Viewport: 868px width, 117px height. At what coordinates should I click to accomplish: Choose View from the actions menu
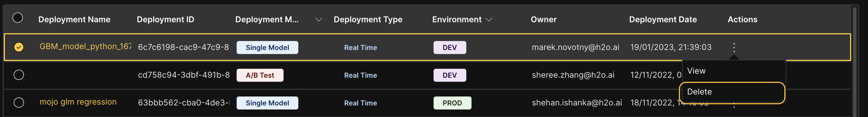696,71
